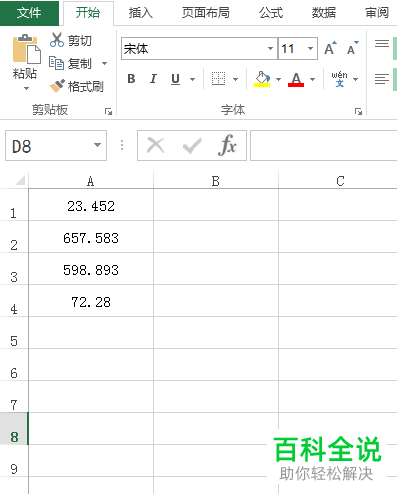The width and height of the screenshot is (397, 494).
Task: Toggle bold formatting
Action: (131, 79)
